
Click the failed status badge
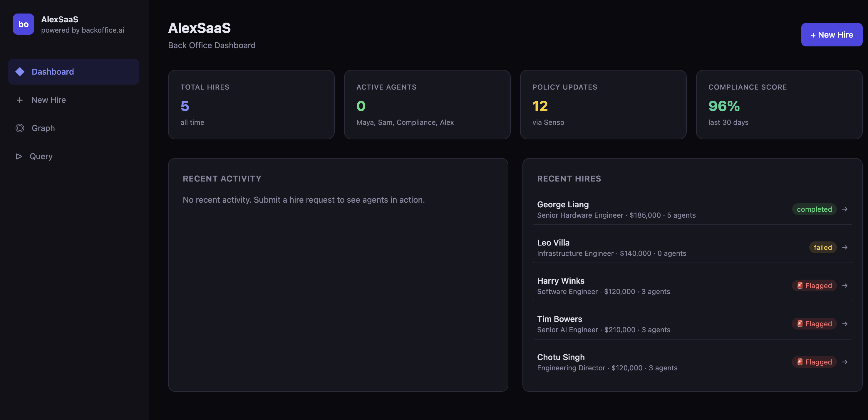822,247
